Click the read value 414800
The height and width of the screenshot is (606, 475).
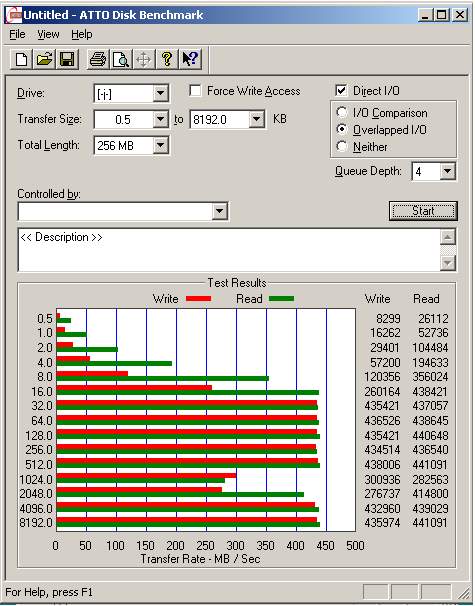430,494
